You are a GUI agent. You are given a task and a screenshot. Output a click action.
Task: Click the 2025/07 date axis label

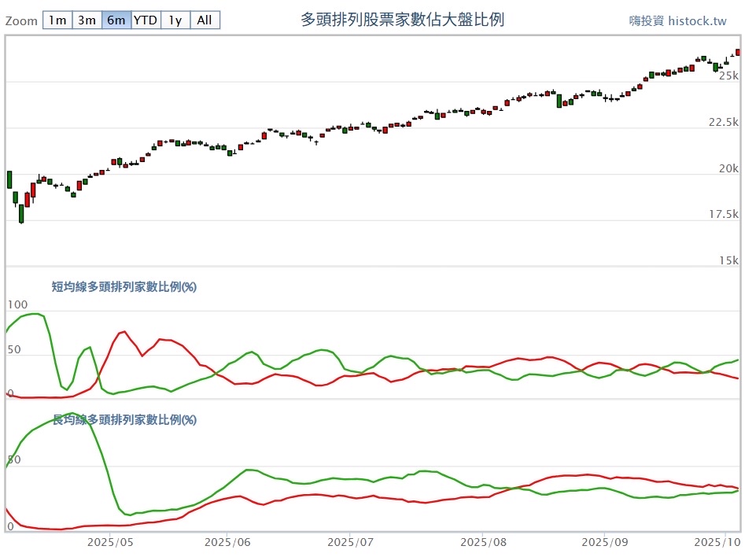pyautogui.click(x=351, y=542)
